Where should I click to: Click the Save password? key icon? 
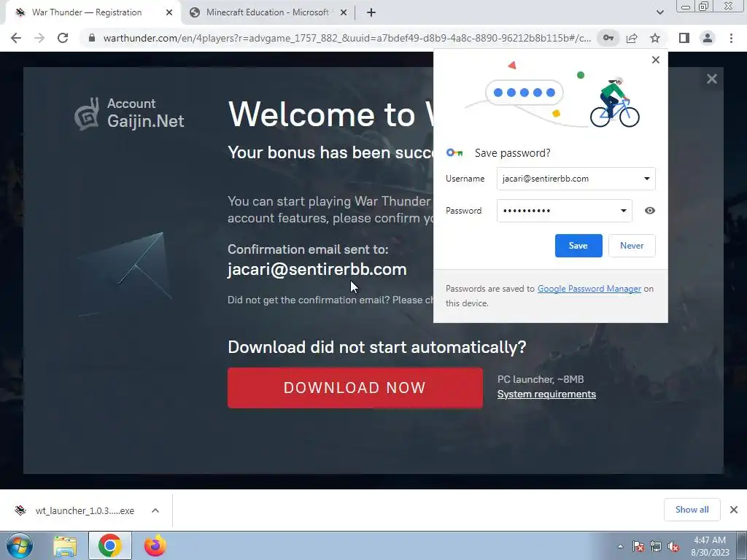click(454, 152)
